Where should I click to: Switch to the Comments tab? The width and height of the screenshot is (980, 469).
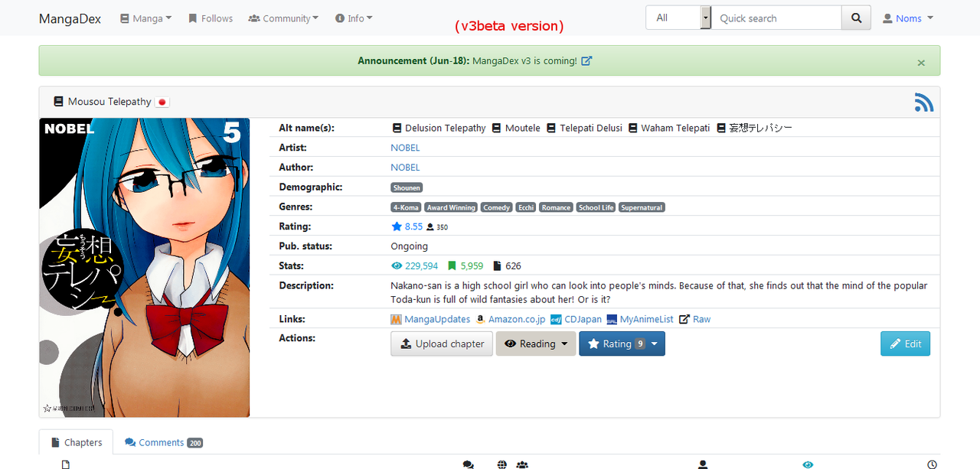pos(163,442)
